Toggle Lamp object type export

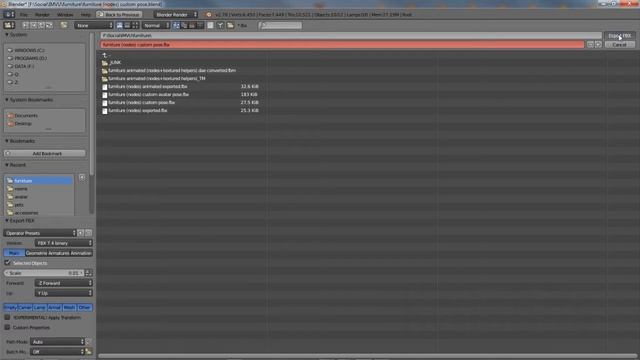click(x=40, y=307)
